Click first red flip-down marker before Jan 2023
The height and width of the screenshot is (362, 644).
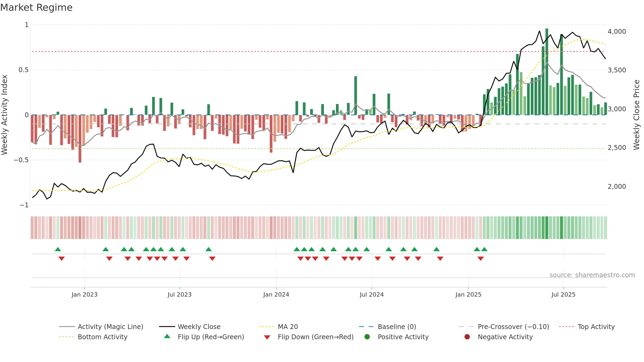tap(61, 258)
